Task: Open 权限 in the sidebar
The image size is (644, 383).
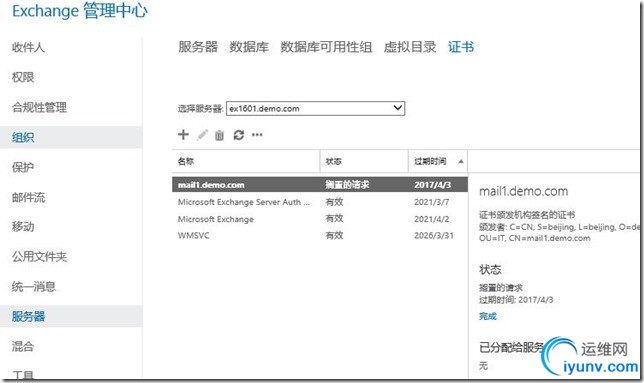Action: pos(23,77)
